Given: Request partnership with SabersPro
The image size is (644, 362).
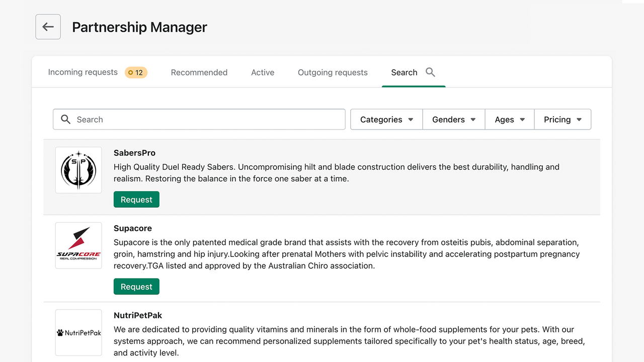Looking at the screenshot, I should click(136, 200).
